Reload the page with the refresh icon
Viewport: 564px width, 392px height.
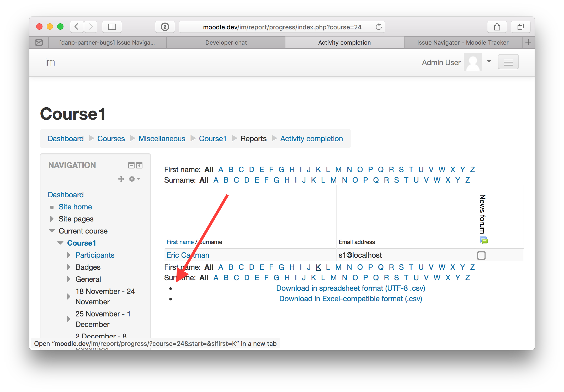[379, 27]
